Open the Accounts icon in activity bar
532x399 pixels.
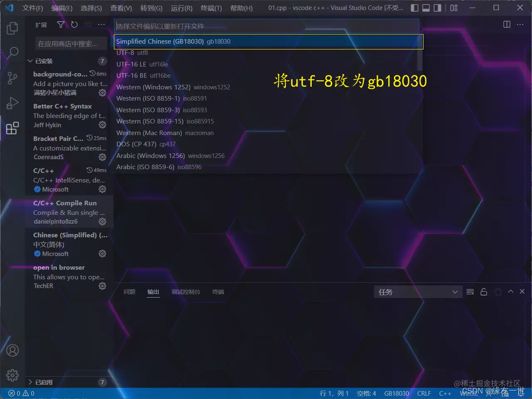tap(12, 350)
